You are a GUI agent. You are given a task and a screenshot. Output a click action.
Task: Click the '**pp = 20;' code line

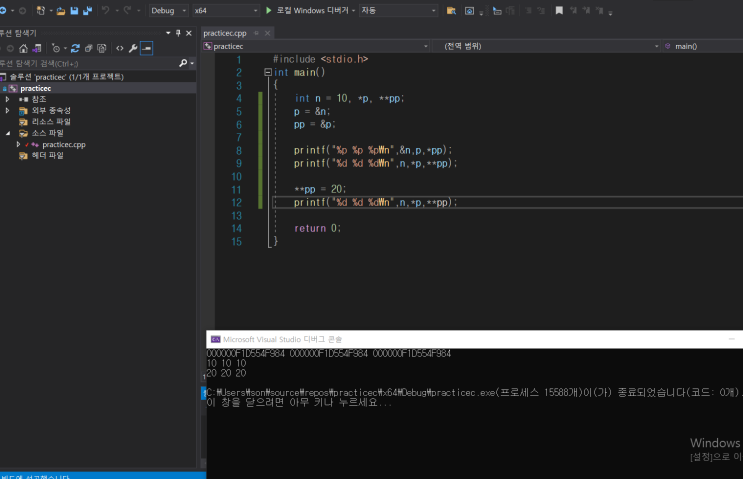(320, 190)
